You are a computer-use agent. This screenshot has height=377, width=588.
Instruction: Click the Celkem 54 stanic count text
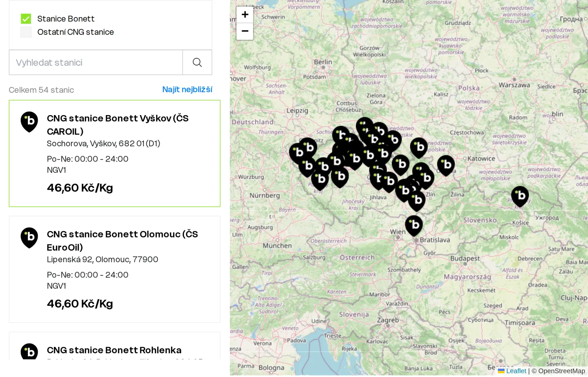coord(41,90)
